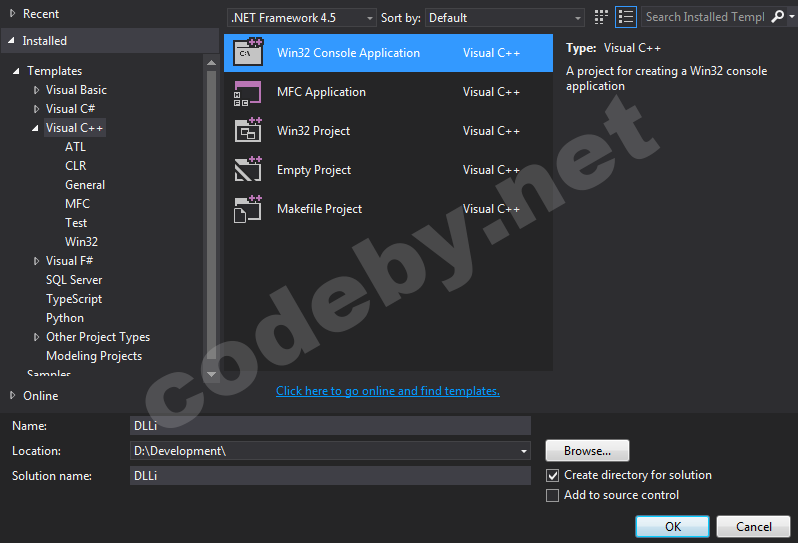Select the SQL Server category
Image resolution: width=798 pixels, height=543 pixels.
(x=74, y=280)
